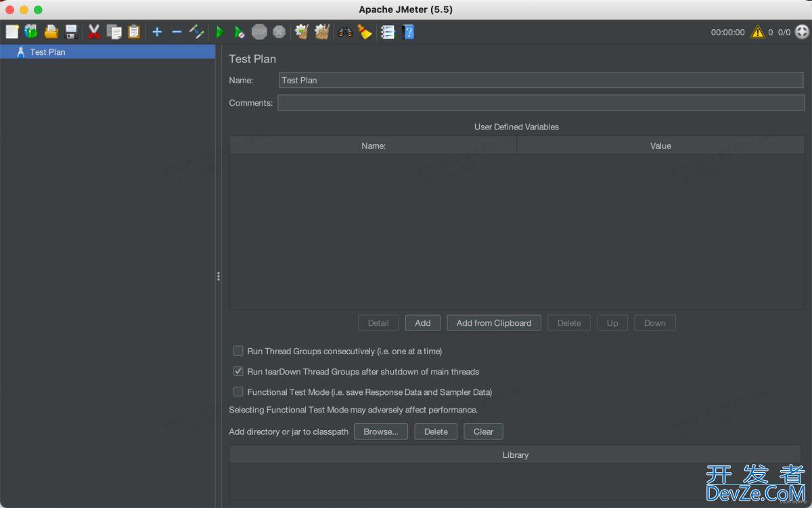The image size is (812, 508).
Task: Click the variables Delete button
Action: (569, 323)
